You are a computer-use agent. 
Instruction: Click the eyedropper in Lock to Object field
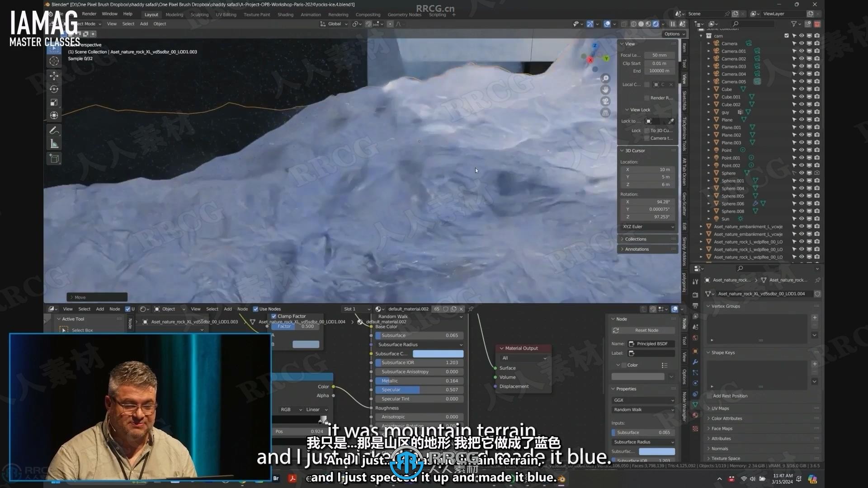[671, 121]
